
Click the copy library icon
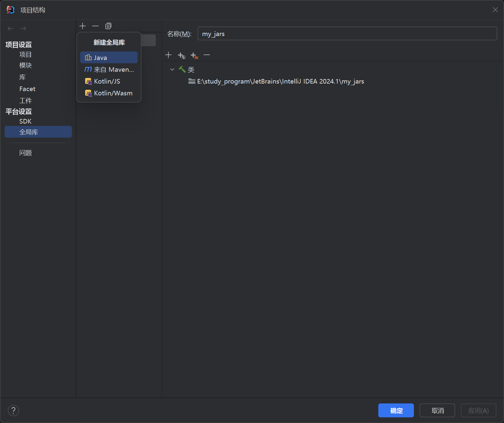click(108, 26)
